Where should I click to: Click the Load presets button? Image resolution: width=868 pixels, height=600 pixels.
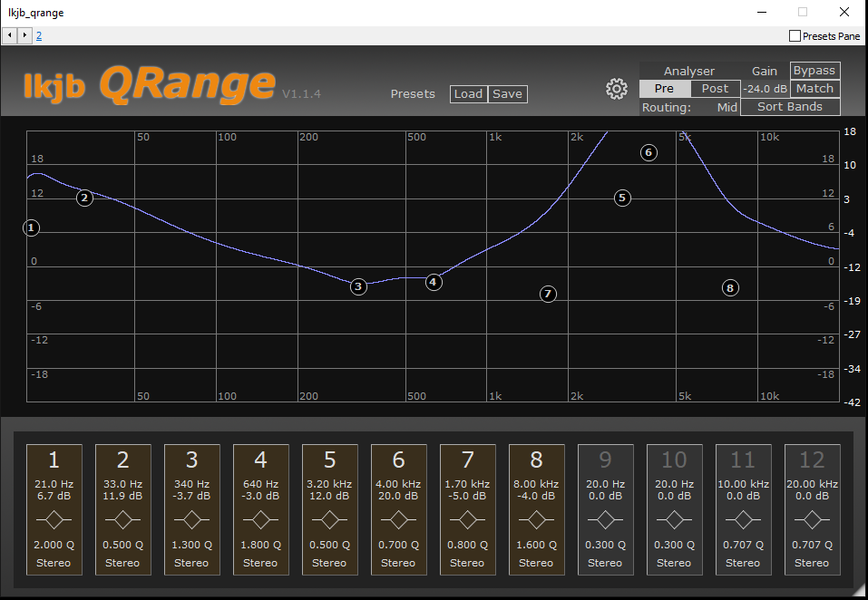pyautogui.click(x=468, y=93)
